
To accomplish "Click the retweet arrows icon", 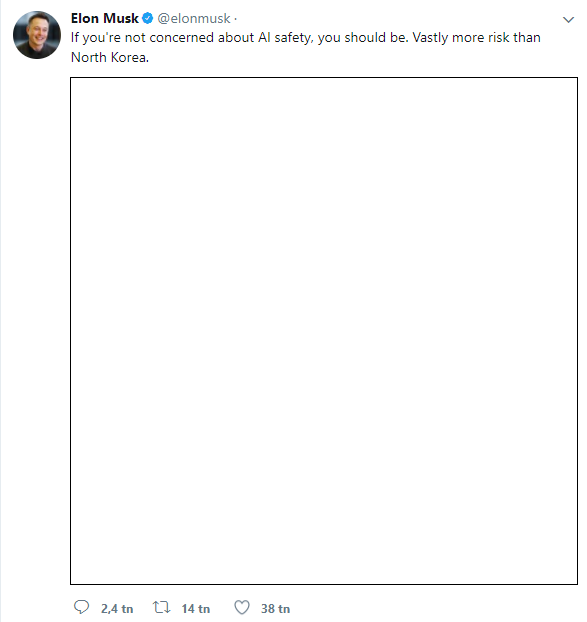I will [162, 607].
